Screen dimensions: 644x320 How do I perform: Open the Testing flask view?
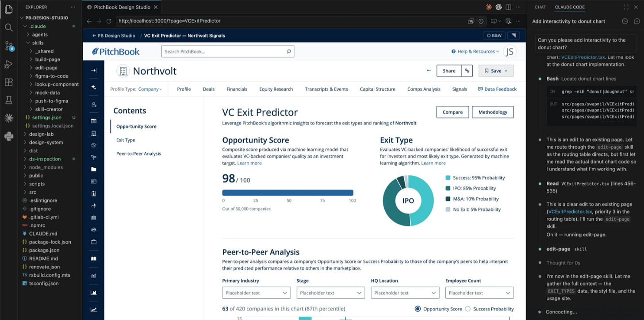pyautogui.click(x=8, y=100)
